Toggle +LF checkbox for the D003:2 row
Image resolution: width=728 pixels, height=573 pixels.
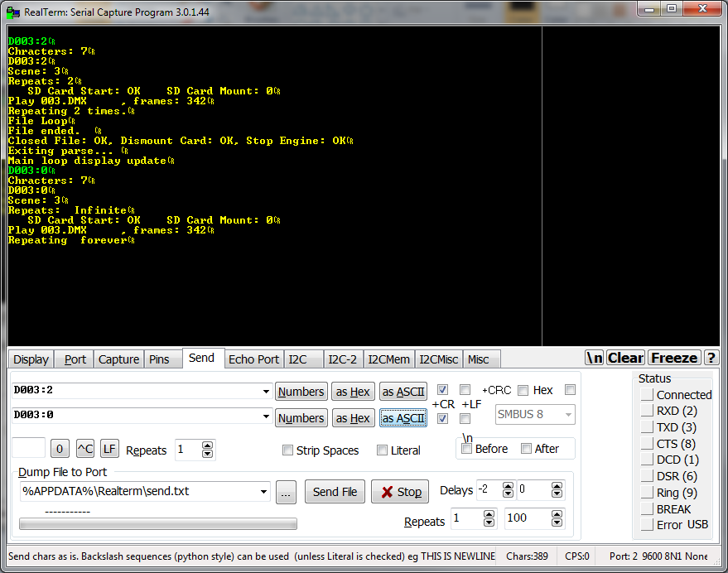coord(465,389)
